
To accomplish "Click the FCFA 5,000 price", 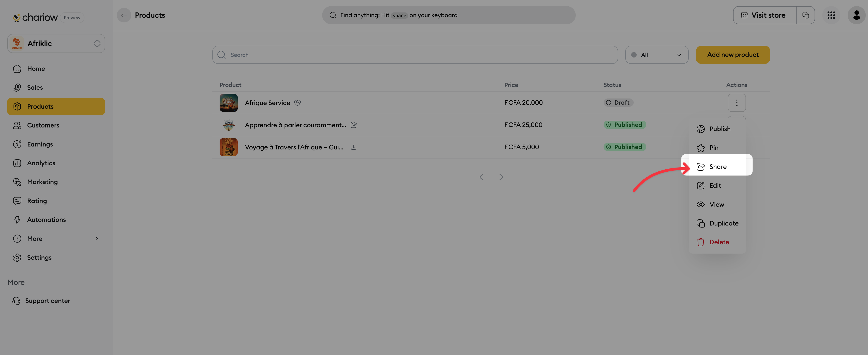I will point(521,147).
